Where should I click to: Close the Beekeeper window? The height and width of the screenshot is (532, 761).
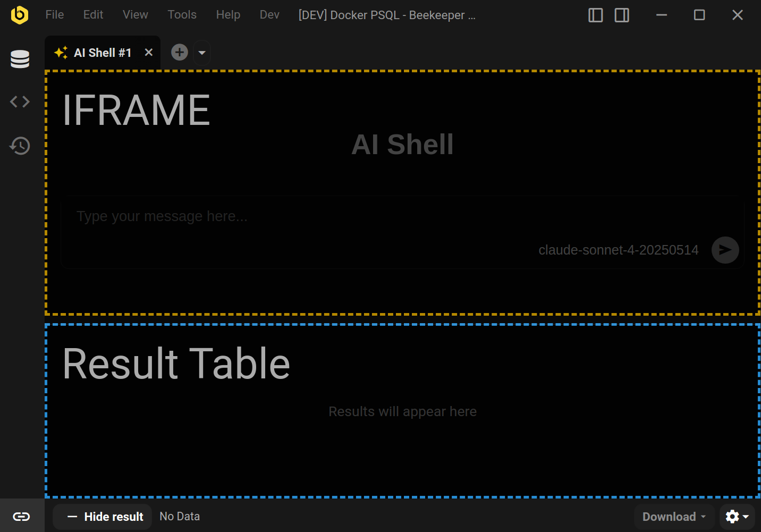[x=738, y=15]
